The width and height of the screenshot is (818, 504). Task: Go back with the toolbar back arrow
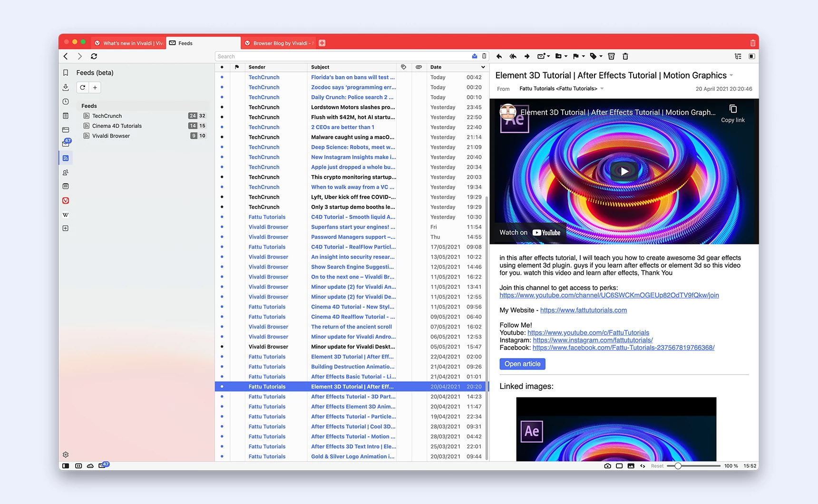66,56
